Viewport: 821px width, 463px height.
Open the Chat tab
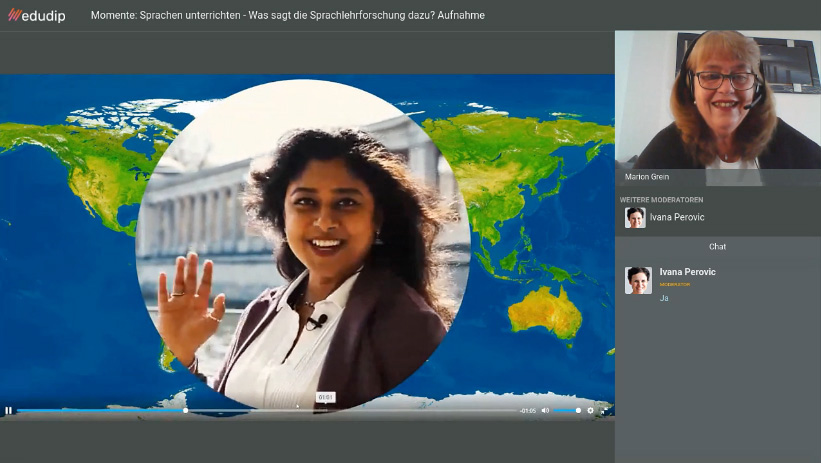pyautogui.click(x=717, y=246)
